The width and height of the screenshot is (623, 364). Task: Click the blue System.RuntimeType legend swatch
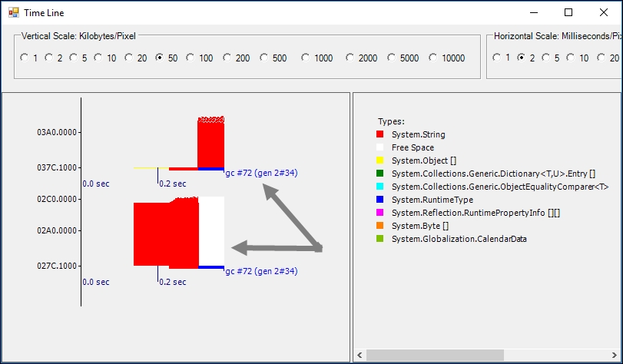coord(379,200)
